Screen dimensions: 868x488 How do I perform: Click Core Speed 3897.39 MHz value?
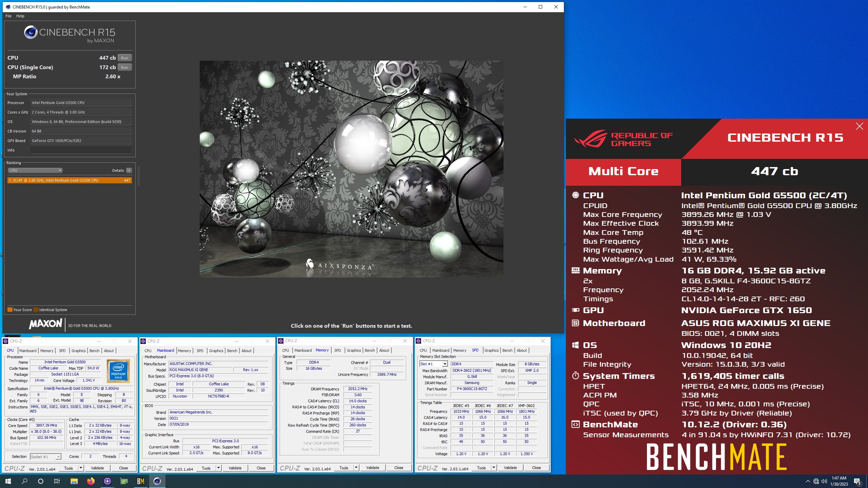pos(47,426)
